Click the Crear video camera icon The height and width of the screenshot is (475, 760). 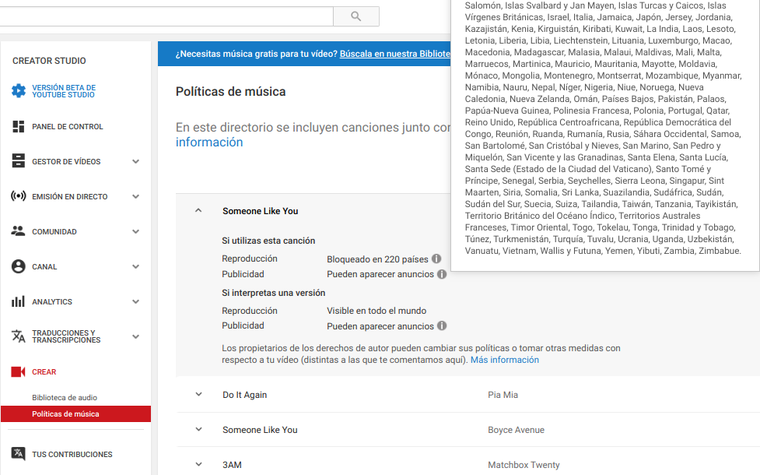tap(18, 372)
